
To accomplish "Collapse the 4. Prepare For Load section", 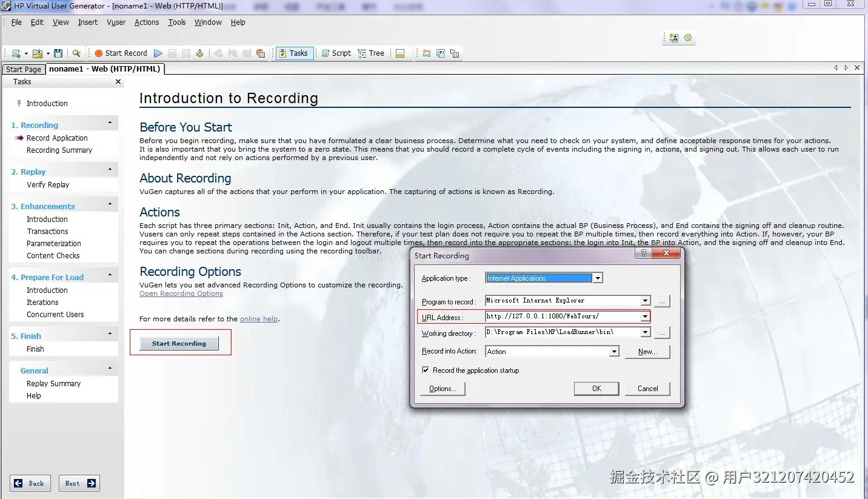I will [x=110, y=275].
